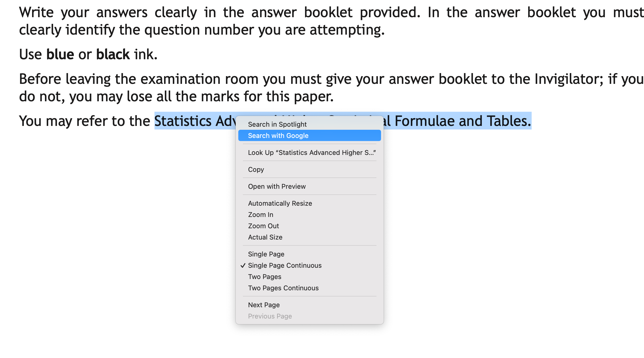Click Zoom In menu entry

260,215
